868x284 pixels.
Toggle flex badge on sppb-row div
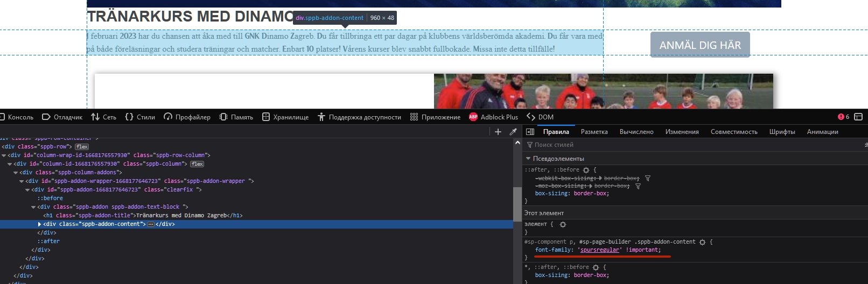point(82,147)
